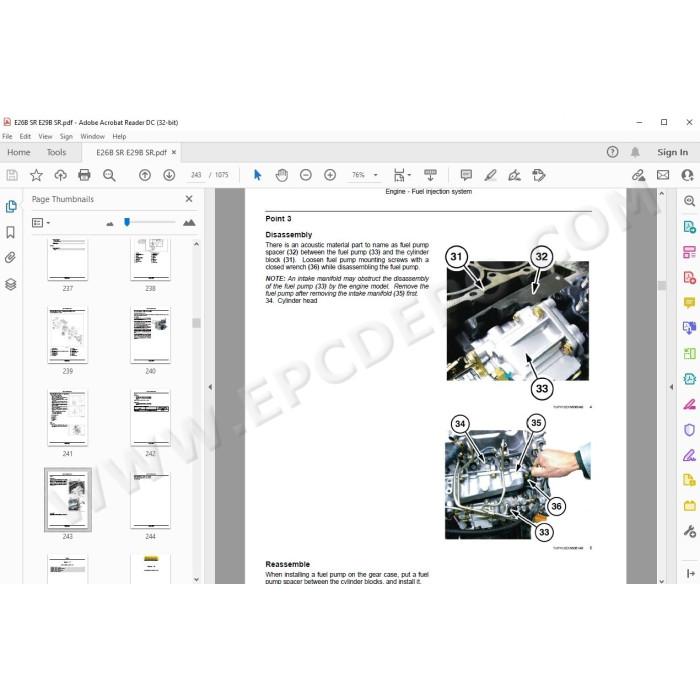Screen dimensions: 700x700
Task: Add file to starred with star icon
Action: [36, 175]
